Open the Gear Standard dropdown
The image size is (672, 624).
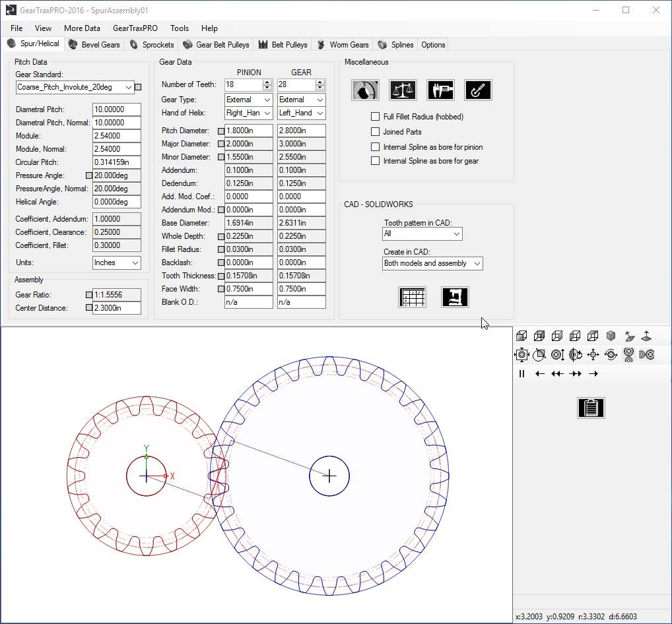tap(75, 87)
